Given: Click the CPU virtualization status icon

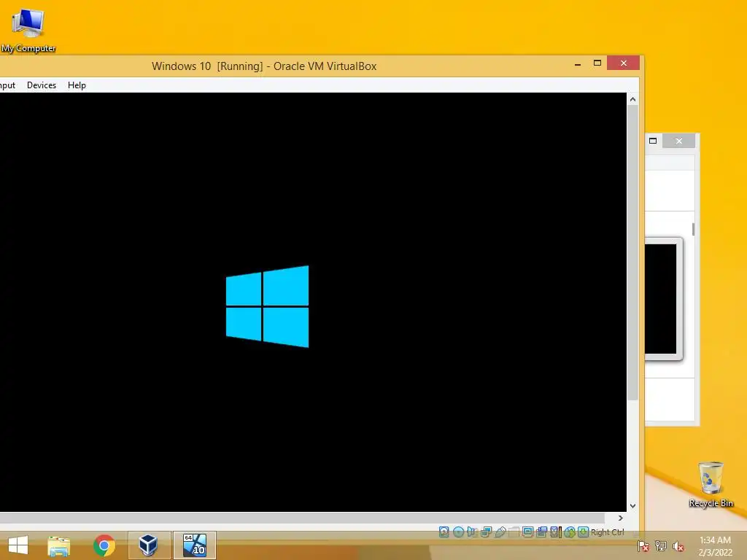Looking at the screenshot, I should point(555,532).
